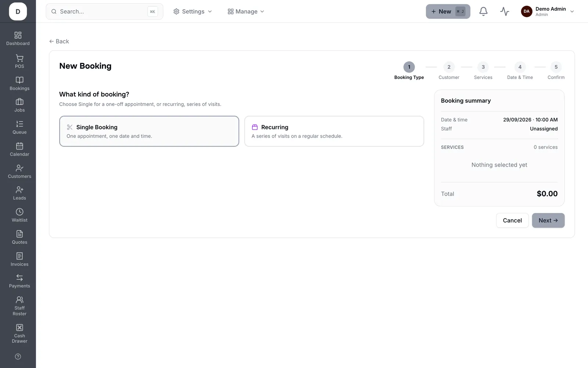Select the Recurring booking option card
Viewport: 588px width, 368px height.
coord(334,131)
